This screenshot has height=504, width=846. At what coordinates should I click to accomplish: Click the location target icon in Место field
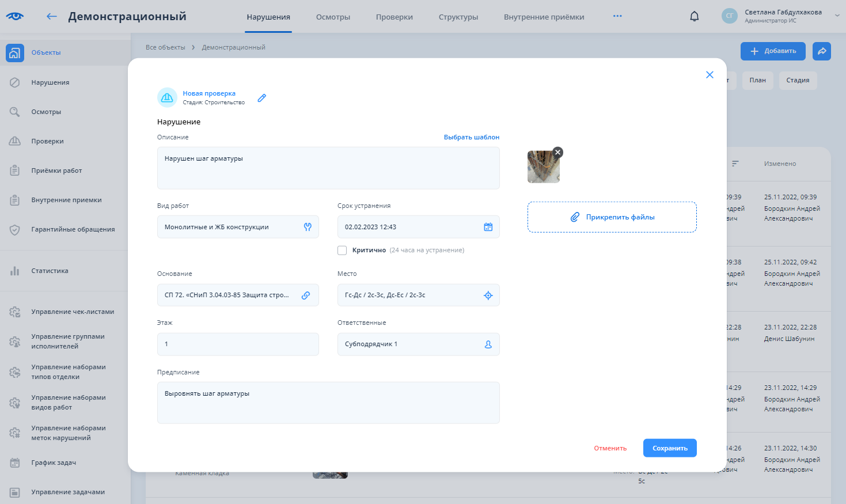(488, 295)
